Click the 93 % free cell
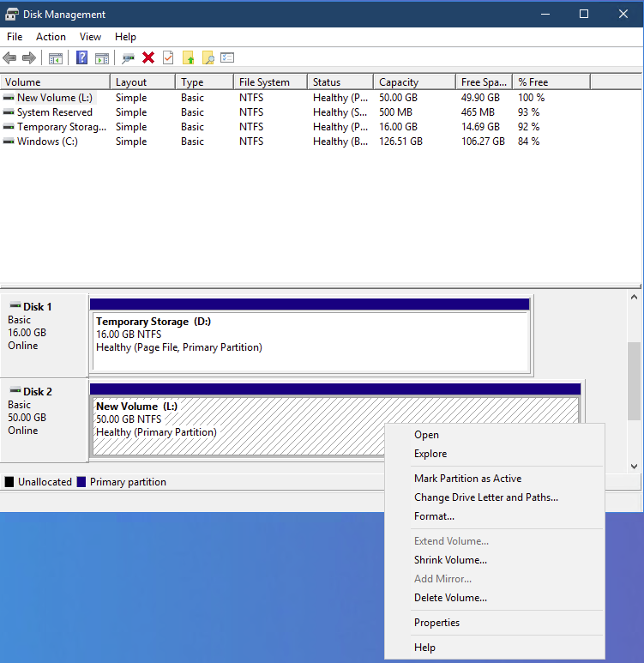This screenshot has height=663, width=644. [x=528, y=112]
